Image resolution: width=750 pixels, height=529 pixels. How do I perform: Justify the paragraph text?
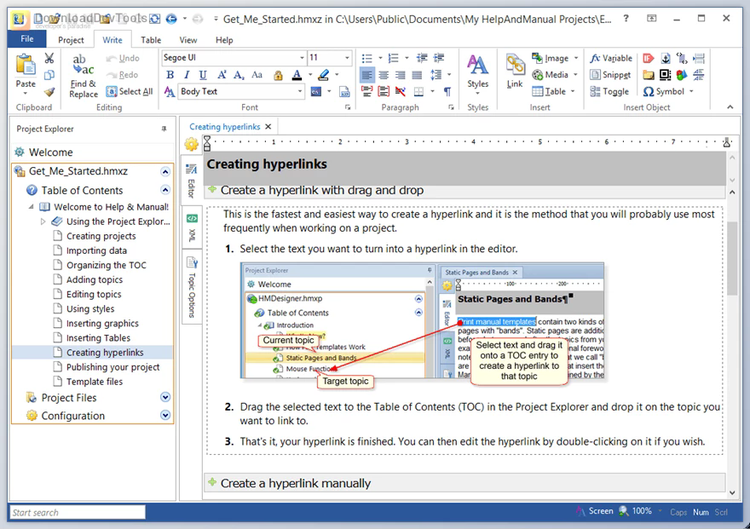click(417, 75)
